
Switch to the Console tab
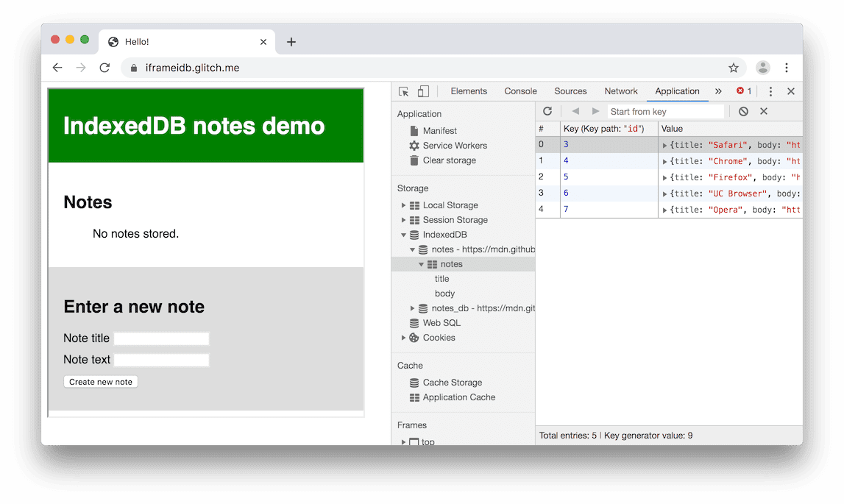click(x=520, y=90)
